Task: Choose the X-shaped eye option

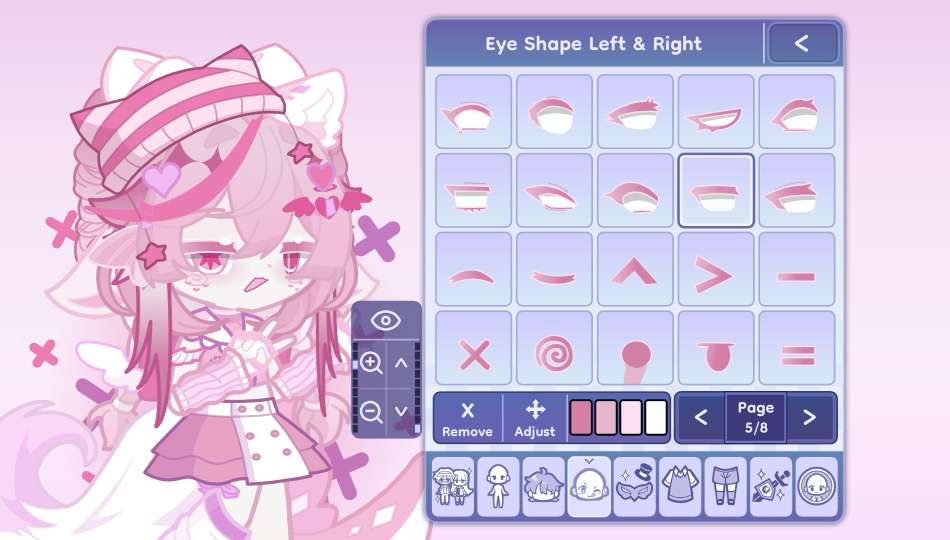Action: (x=473, y=348)
